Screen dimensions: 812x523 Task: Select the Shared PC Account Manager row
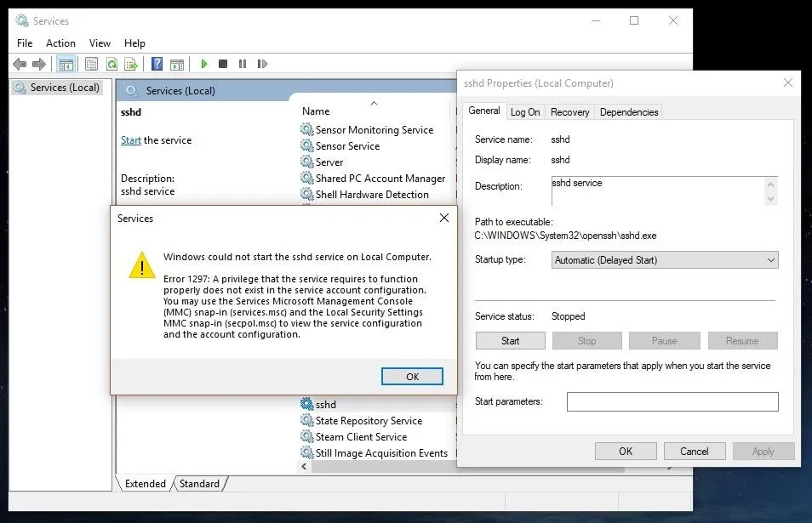pyautogui.click(x=380, y=179)
